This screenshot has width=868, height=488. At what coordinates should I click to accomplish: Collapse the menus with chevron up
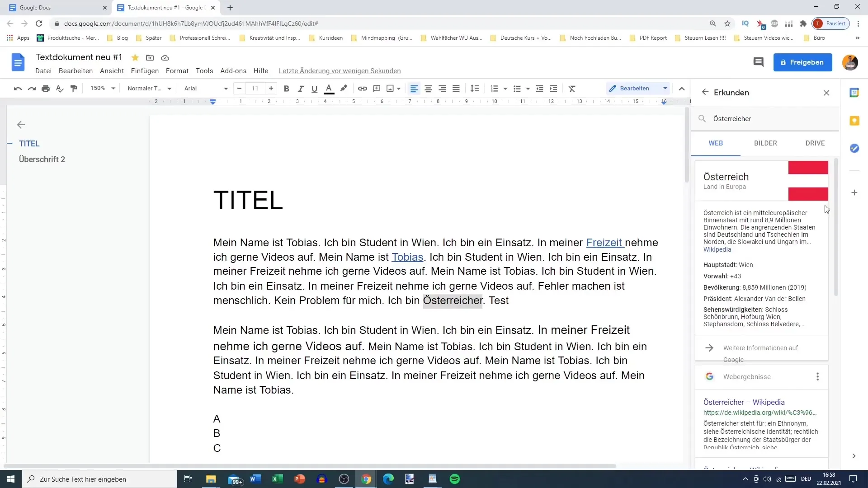pos(682,89)
